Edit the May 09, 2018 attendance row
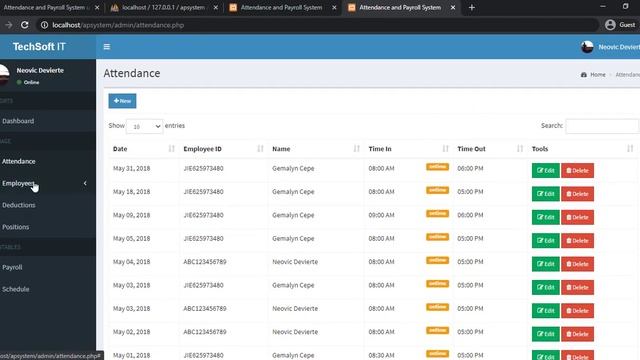640x360 pixels. 545,217
